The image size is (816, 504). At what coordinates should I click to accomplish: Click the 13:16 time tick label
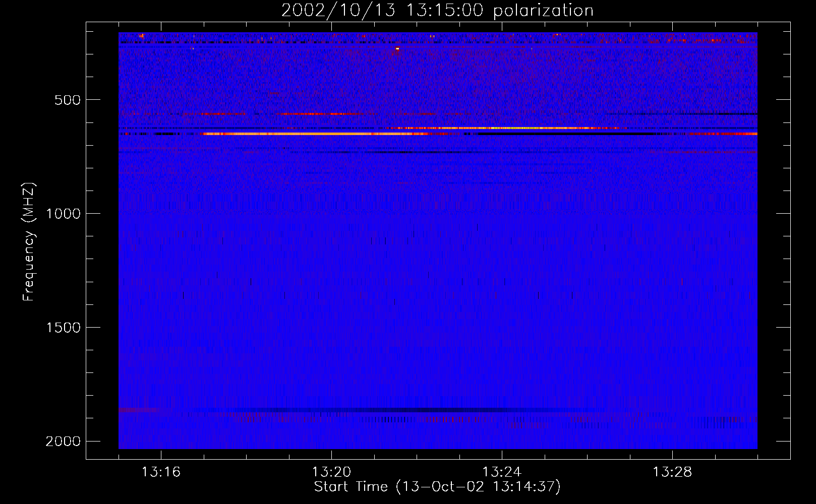pyautogui.click(x=161, y=472)
